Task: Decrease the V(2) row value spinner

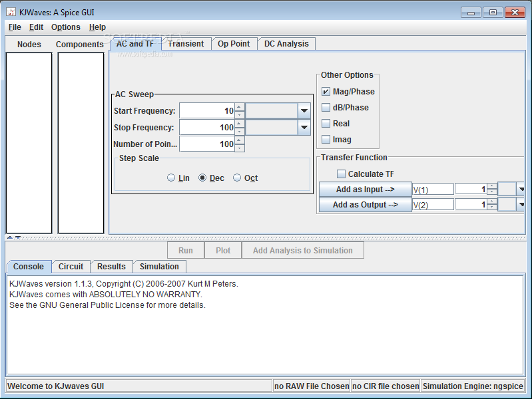Action: coord(491,207)
